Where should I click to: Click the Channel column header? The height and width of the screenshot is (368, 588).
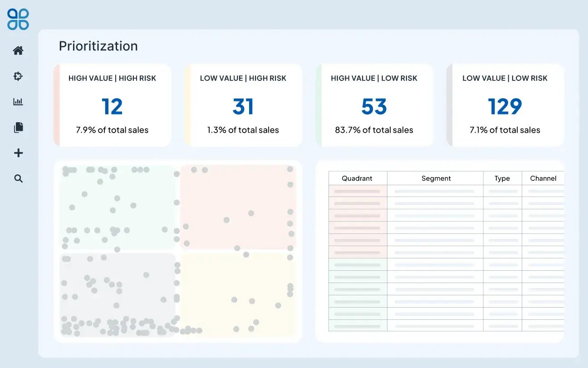(x=543, y=178)
